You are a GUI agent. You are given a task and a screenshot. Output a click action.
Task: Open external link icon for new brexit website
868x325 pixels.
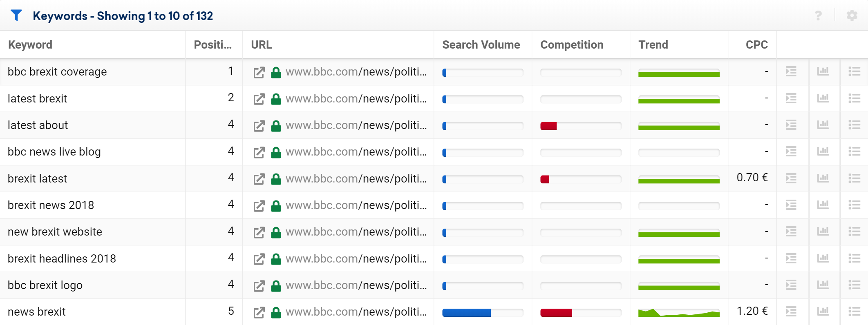[x=259, y=232]
